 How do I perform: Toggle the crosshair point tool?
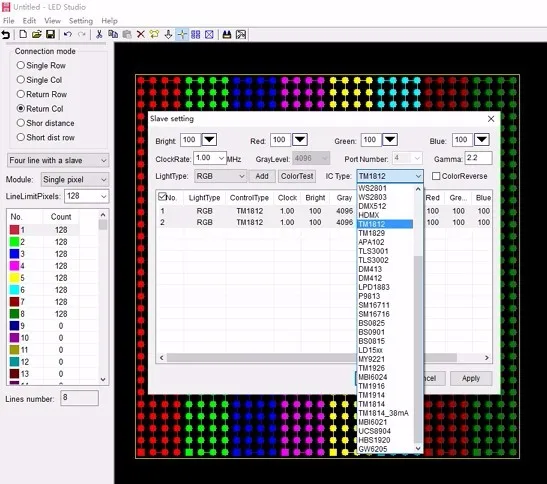pos(182,34)
